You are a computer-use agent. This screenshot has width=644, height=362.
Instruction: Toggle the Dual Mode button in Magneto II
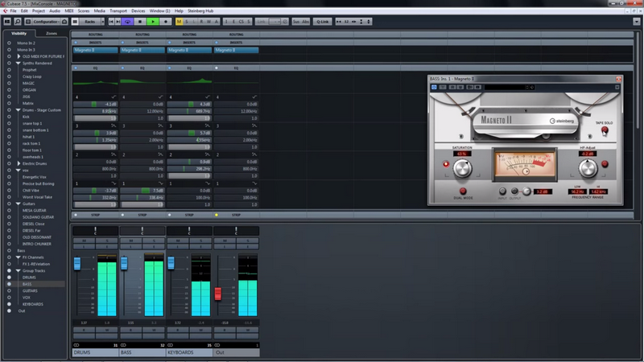pos(463,191)
